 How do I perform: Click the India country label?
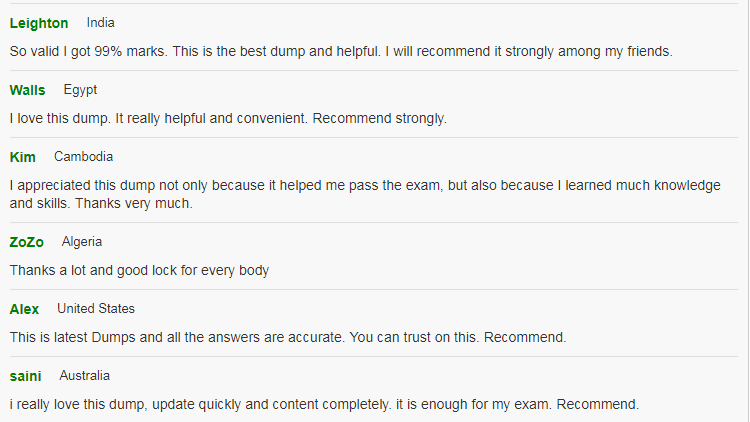coord(101,22)
